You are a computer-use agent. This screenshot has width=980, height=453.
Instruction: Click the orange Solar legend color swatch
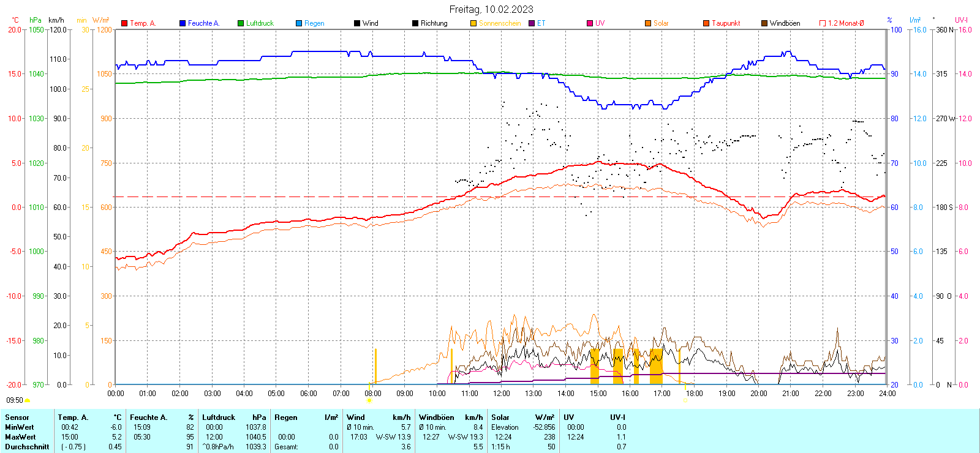[648, 23]
